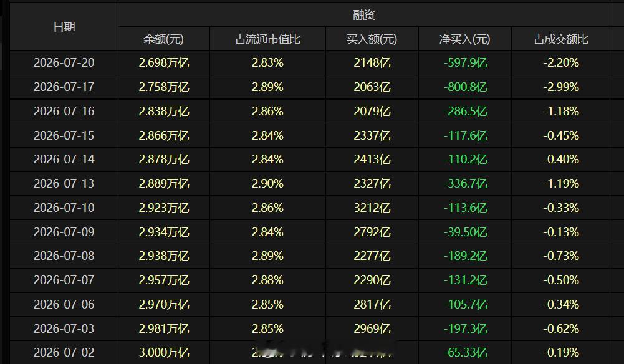The height and width of the screenshot is (364, 624).
Task: Click the balance value 2.878万亿
Action: [x=163, y=159]
